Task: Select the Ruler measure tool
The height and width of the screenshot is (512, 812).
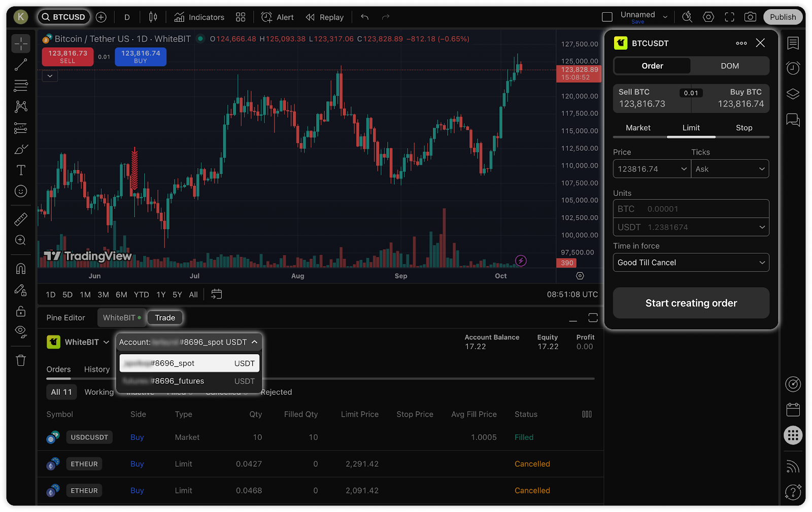Action: tap(21, 219)
